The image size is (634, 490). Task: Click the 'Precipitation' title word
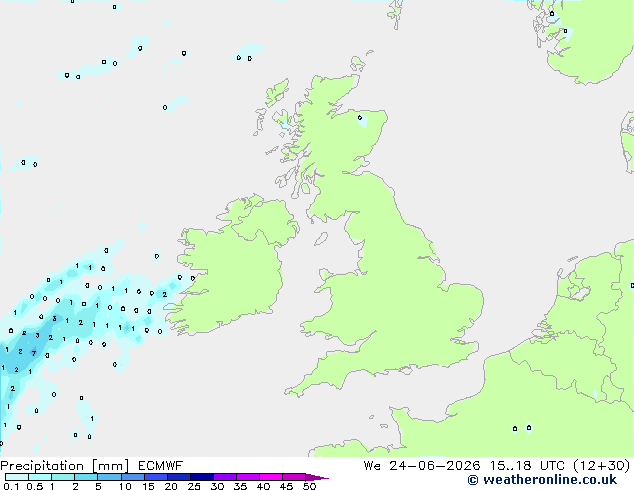coord(42,466)
